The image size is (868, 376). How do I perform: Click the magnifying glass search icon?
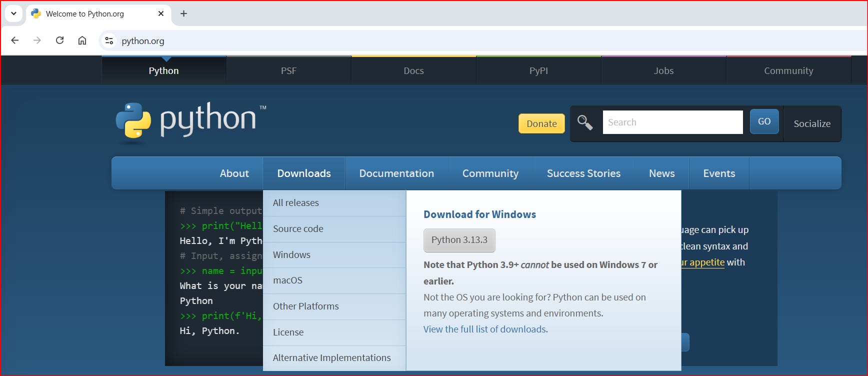click(x=585, y=122)
